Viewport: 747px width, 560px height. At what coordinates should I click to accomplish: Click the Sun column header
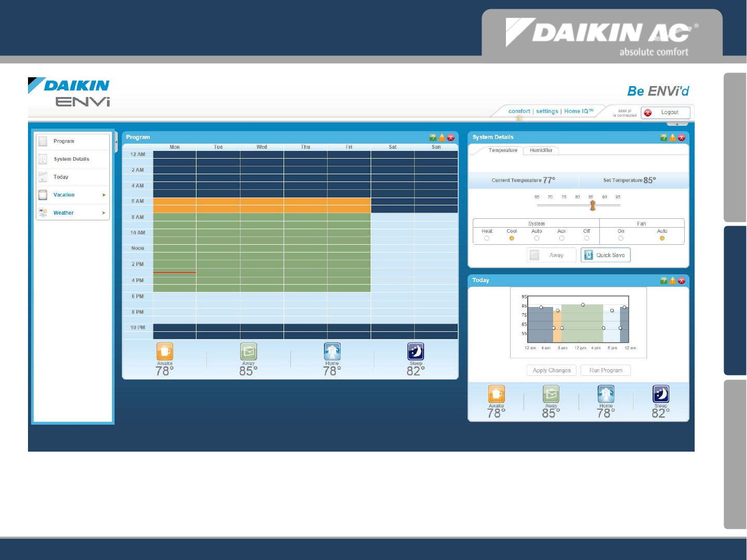(x=436, y=147)
